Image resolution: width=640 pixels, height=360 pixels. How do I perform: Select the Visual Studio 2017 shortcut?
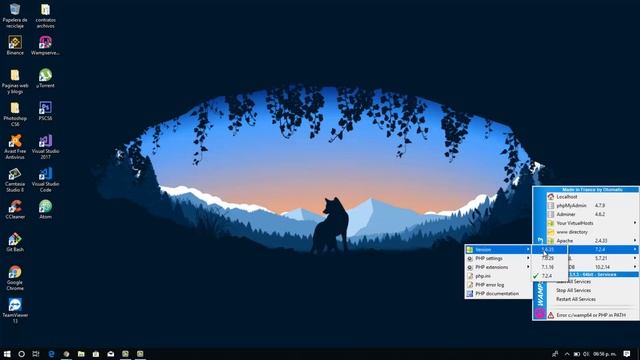pyautogui.click(x=45, y=147)
